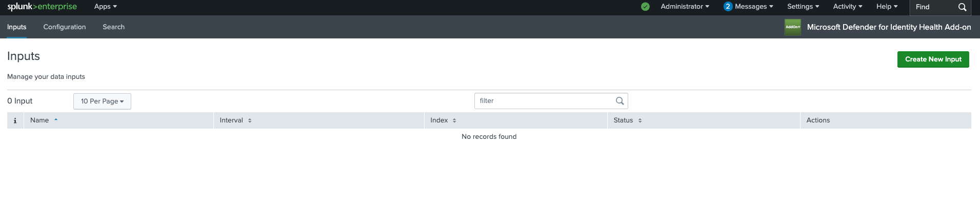Expand the Administrator menu

click(685, 7)
